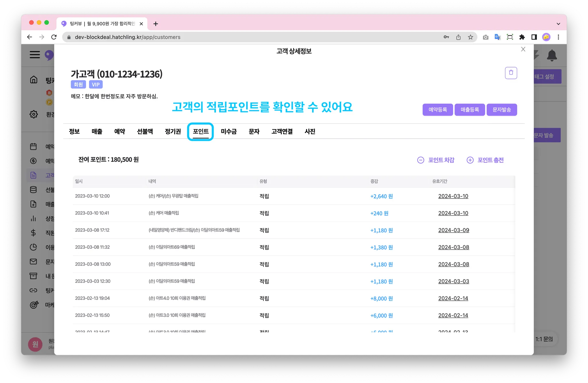Click the home sidebar icon

pyautogui.click(x=34, y=80)
